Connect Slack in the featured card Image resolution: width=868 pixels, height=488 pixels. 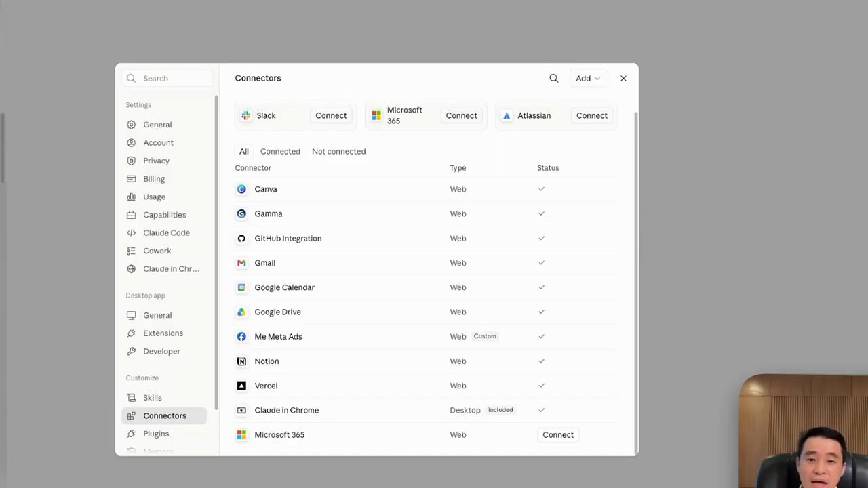(331, 115)
